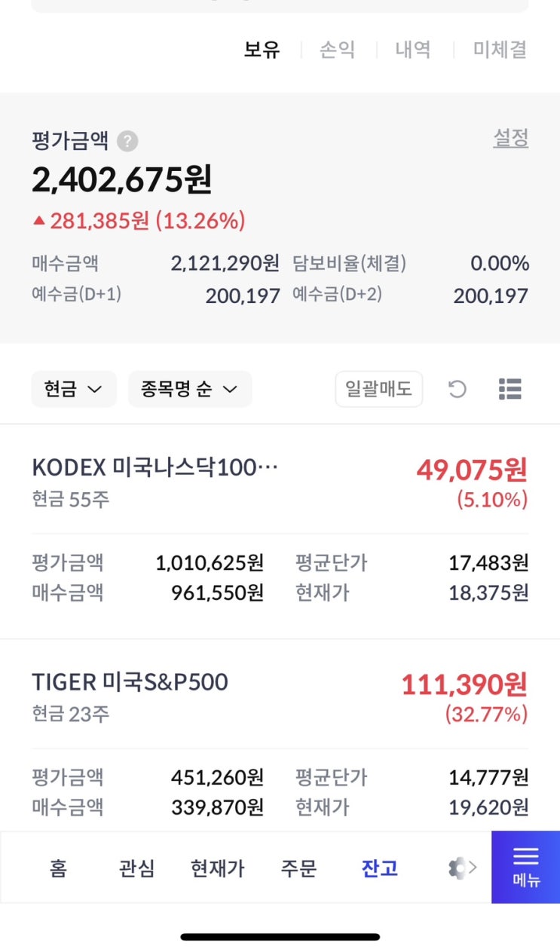Open the 설정 link
This screenshot has width=560, height=952.
click(510, 138)
